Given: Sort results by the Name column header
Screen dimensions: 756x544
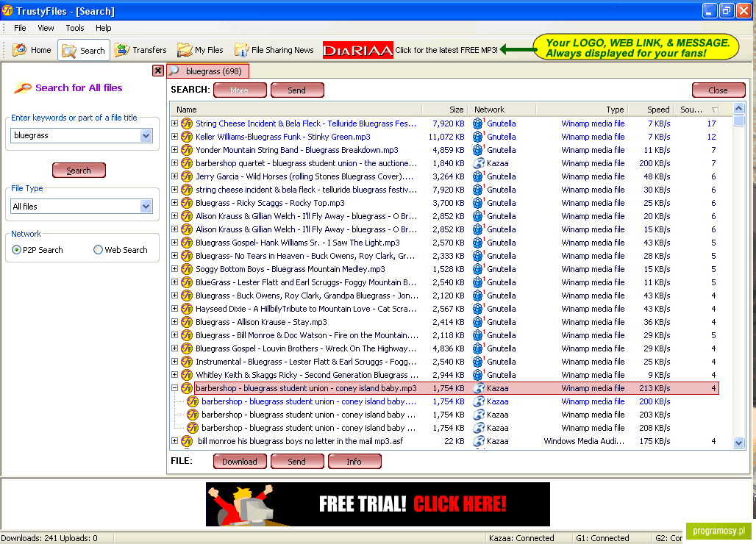Looking at the screenshot, I should 296,110.
